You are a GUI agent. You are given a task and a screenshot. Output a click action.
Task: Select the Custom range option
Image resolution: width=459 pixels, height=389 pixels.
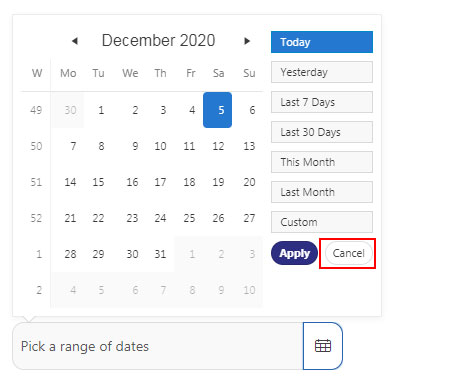[x=322, y=222]
